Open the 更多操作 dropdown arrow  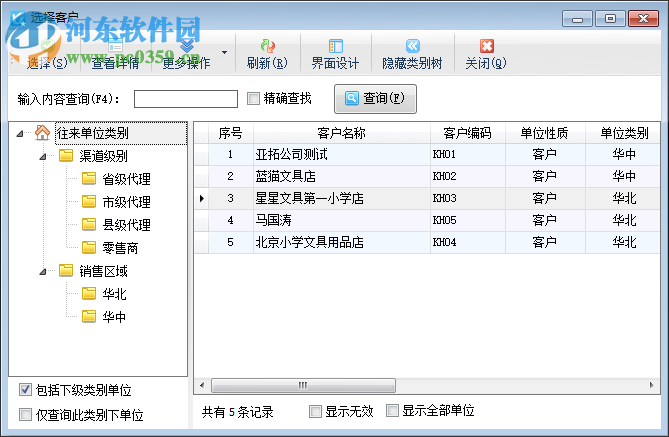tap(224, 52)
